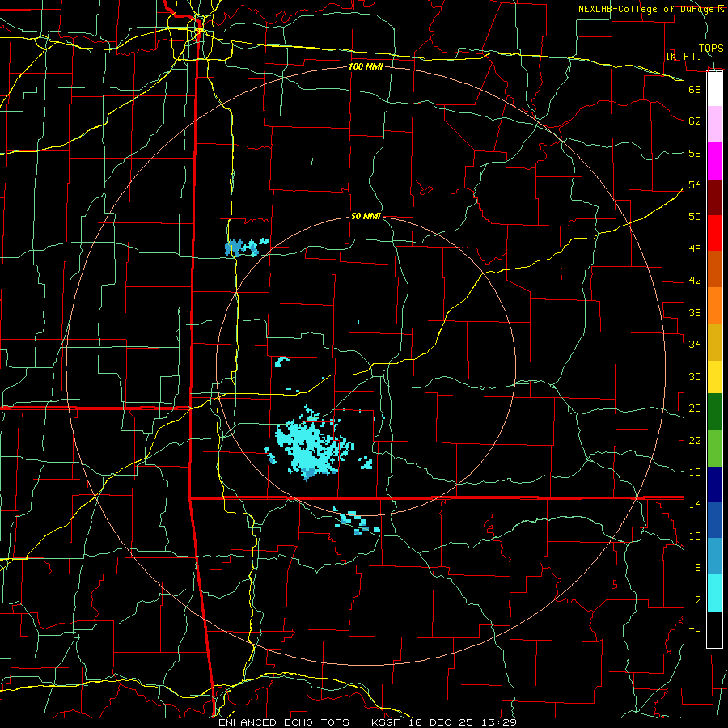Click the '62' legend value
The image size is (728, 728).
[x=695, y=121]
